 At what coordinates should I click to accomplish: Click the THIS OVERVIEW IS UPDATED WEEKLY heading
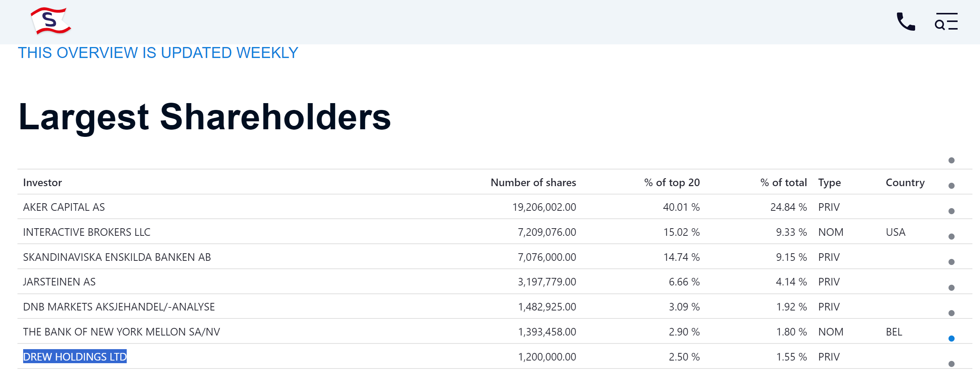[158, 53]
